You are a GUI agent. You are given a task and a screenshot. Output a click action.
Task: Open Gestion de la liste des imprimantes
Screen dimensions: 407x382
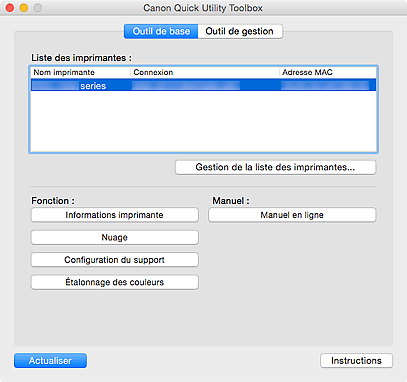tap(275, 167)
